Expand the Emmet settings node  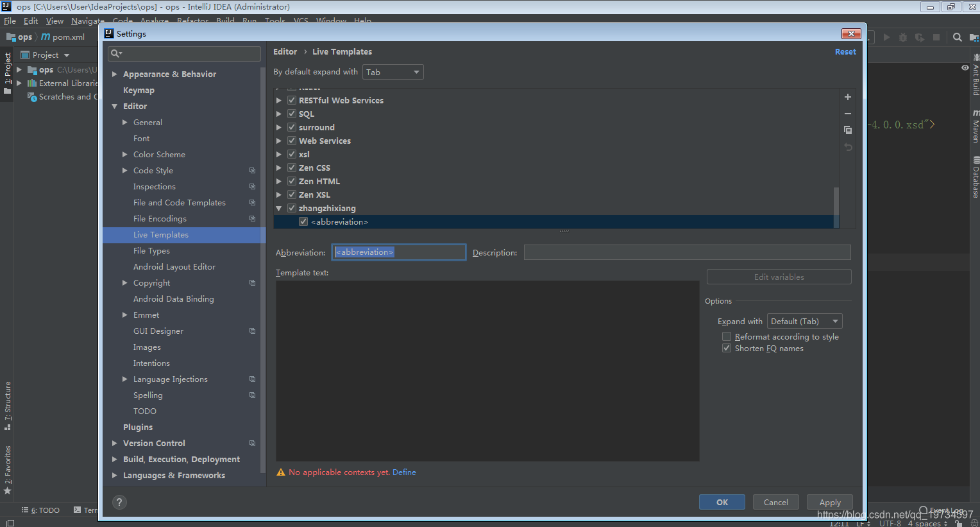point(124,315)
